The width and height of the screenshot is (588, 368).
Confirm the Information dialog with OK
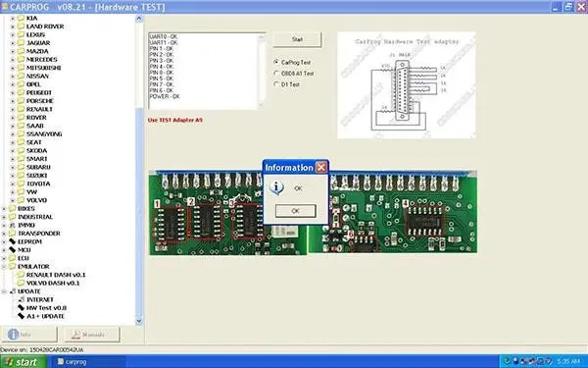tap(296, 211)
